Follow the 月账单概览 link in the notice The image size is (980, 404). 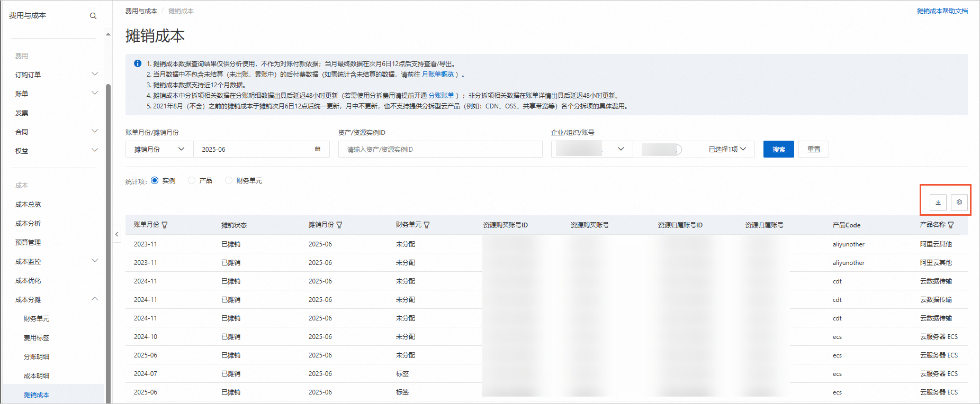click(438, 74)
